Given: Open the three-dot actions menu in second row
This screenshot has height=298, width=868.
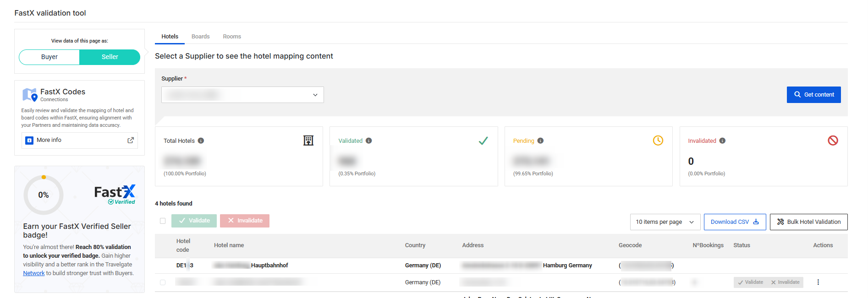Looking at the screenshot, I should click(818, 282).
